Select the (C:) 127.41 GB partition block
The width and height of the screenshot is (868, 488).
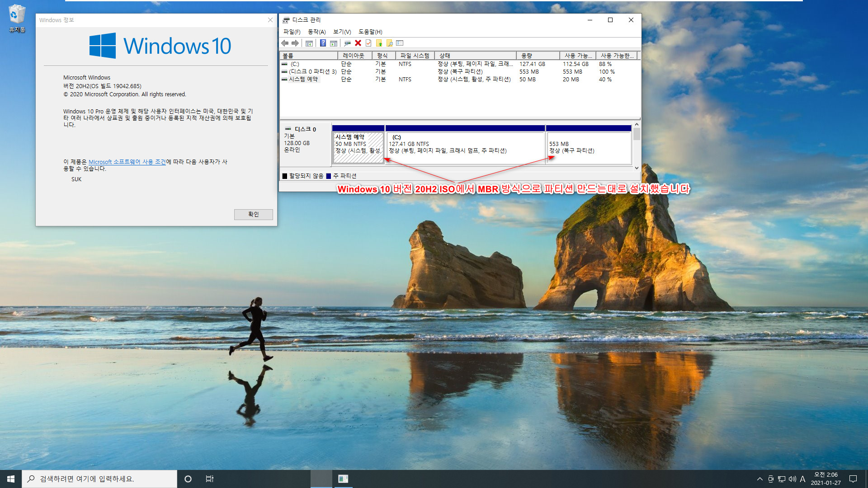(x=465, y=147)
